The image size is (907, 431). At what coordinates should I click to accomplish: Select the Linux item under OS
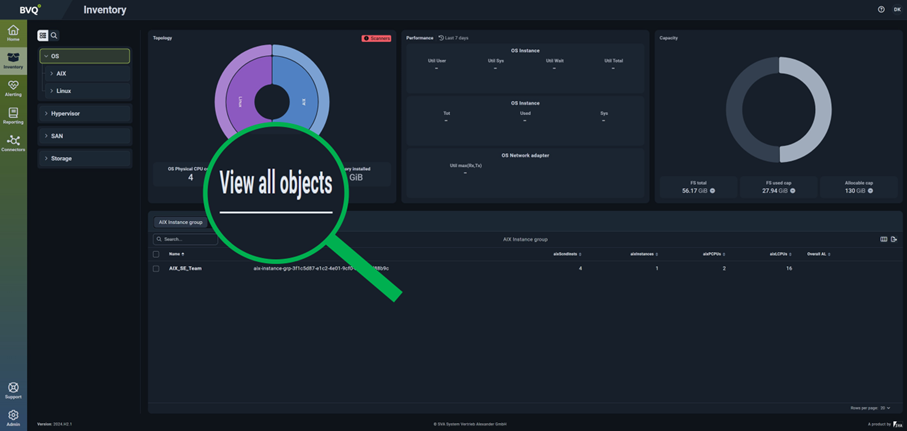pyautogui.click(x=64, y=91)
